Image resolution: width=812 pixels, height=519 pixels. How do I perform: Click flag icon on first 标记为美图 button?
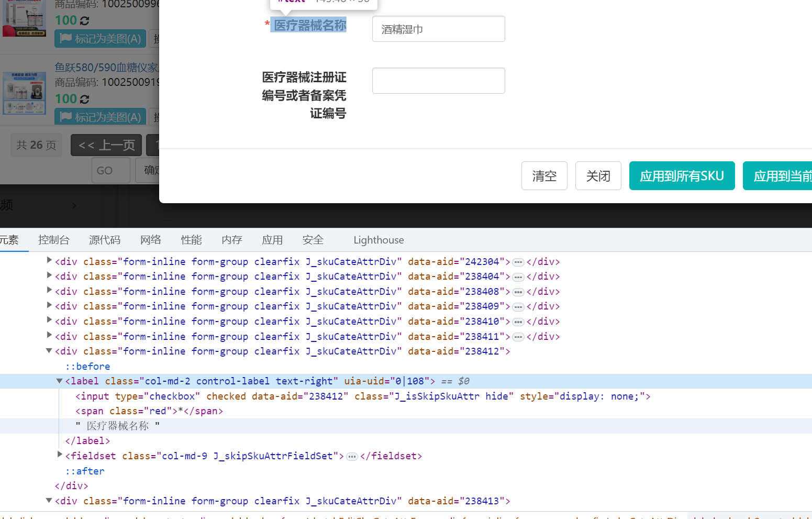(x=65, y=38)
